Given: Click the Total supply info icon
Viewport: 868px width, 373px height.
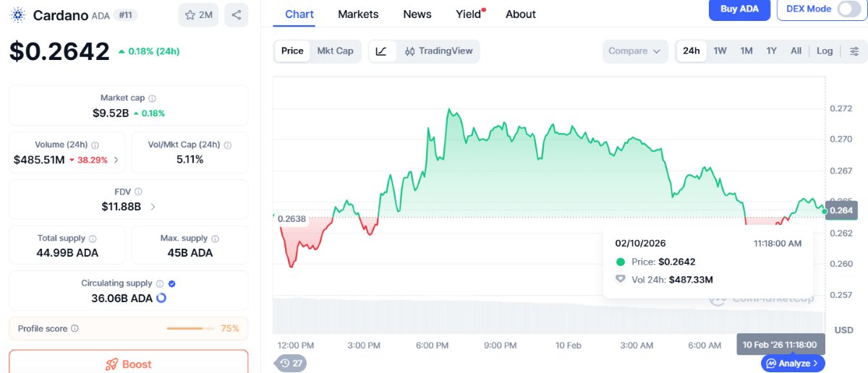Looking at the screenshot, I should click(x=93, y=239).
